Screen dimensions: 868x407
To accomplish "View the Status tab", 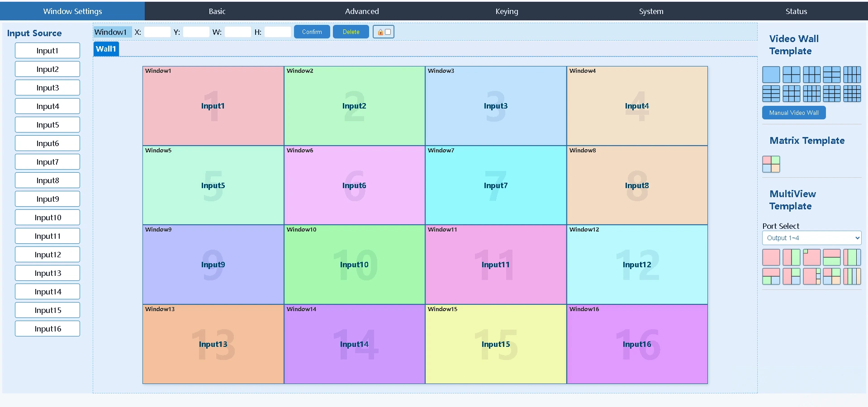I will point(796,11).
